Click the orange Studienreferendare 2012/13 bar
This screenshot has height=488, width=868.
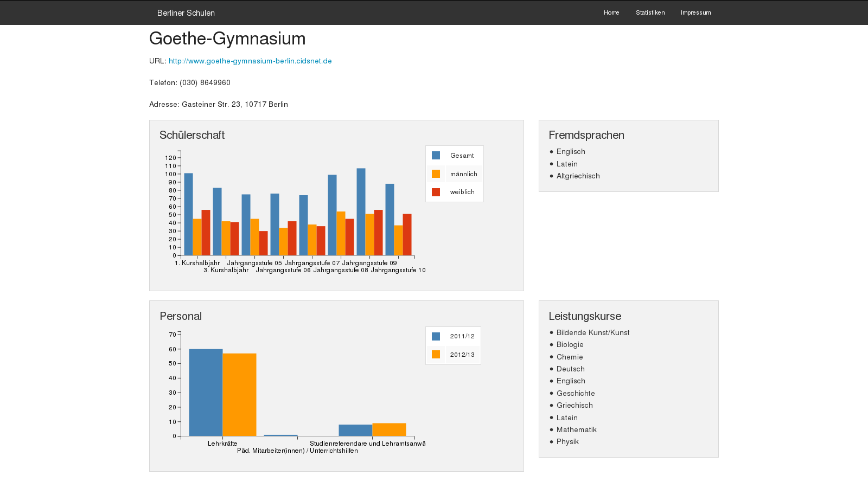click(389, 429)
